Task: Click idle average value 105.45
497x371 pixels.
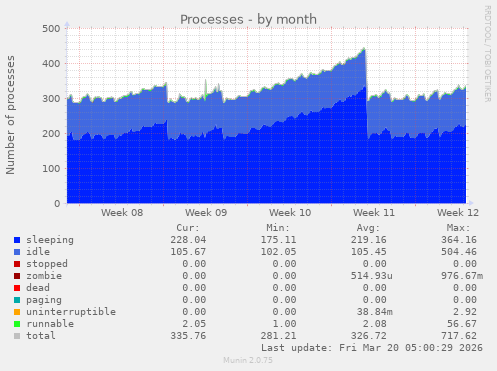Action: (x=368, y=252)
